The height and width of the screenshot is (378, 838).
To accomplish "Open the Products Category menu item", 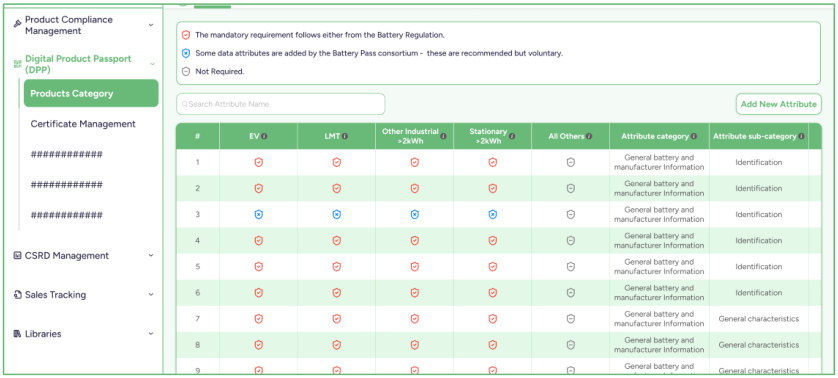I will pyautogui.click(x=91, y=93).
